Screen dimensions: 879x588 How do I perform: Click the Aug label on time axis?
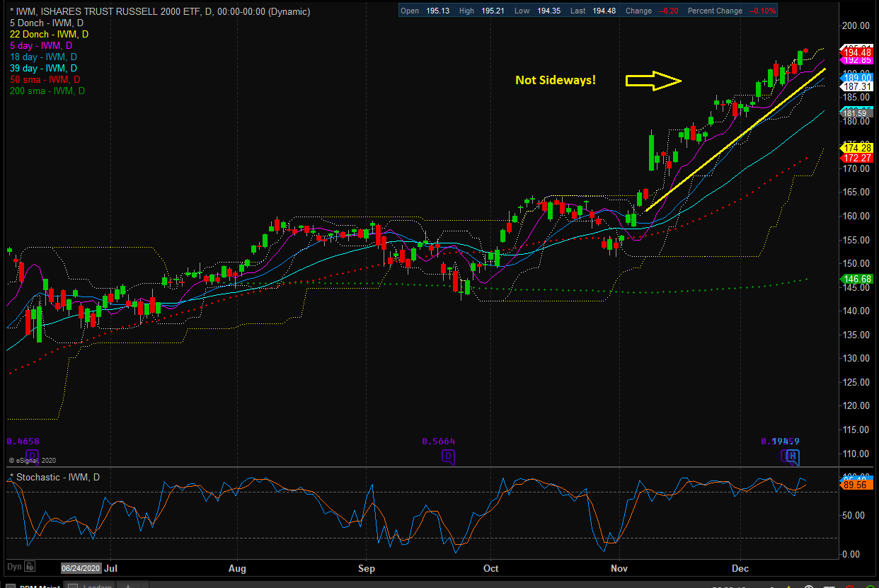tap(238, 567)
